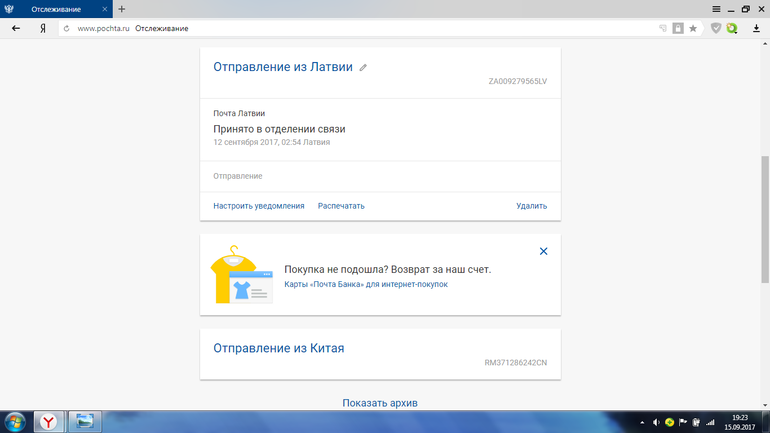The height and width of the screenshot is (433, 770).
Task: Close the Почта Банк ad banner
Action: coord(543,251)
